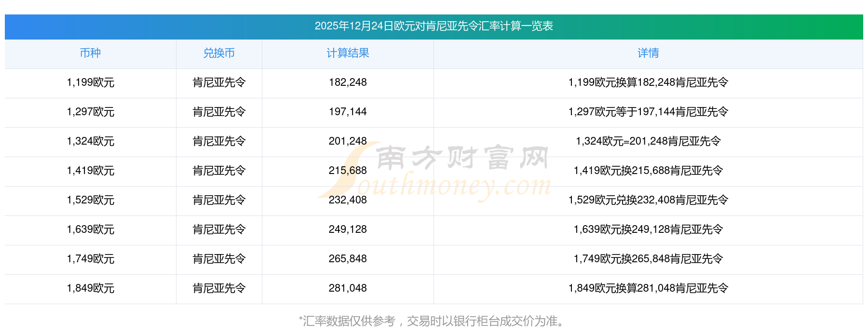Click the result value 249,128
Screen dimensions: 868x336
tap(348, 229)
